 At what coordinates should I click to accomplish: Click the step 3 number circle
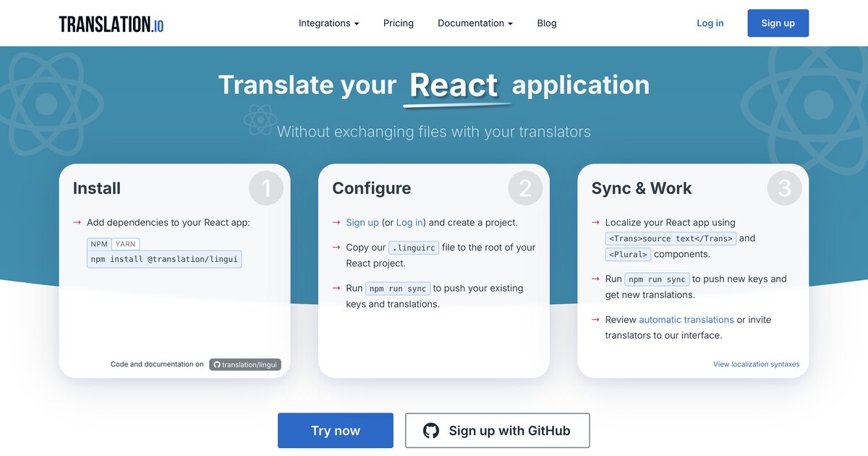click(x=784, y=189)
